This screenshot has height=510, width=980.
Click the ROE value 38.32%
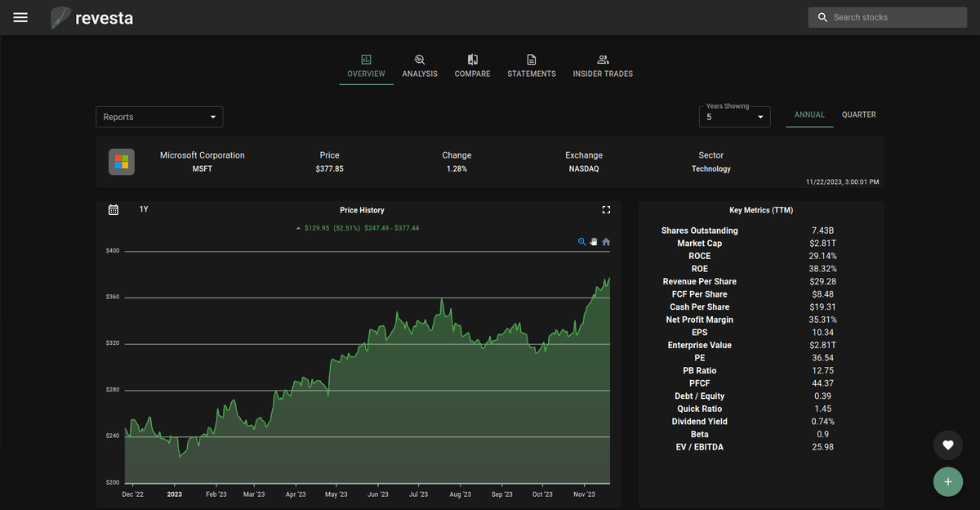[822, 269]
